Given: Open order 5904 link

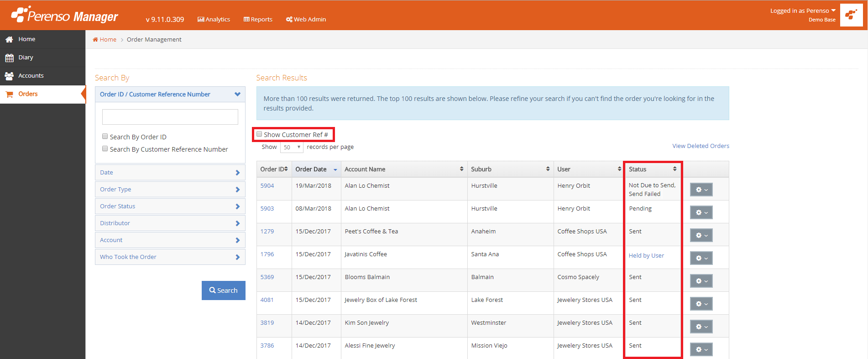Looking at the screenshot, I should [x=267, y=186].
